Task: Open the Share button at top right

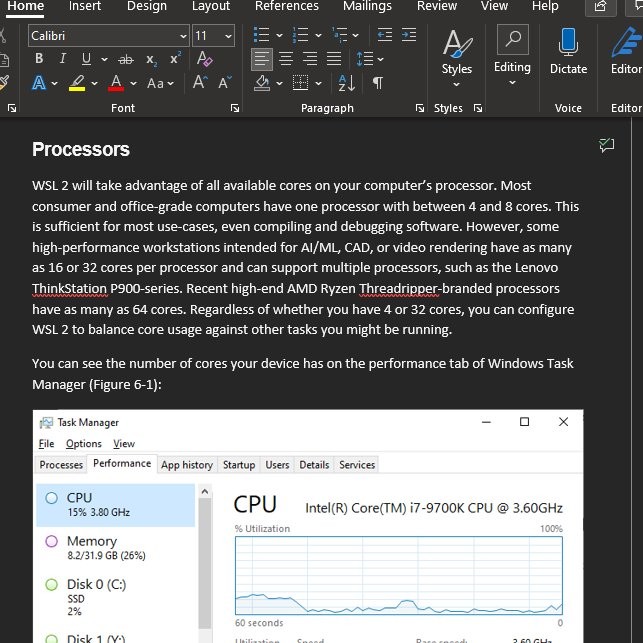Action: coord(600,6)
